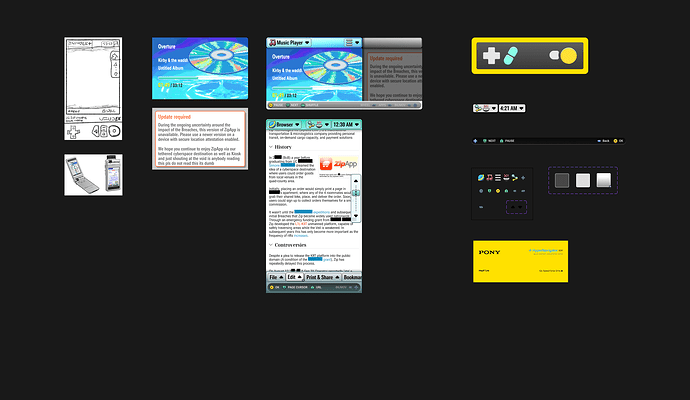Screen dimensions: 690x400
Task: Select the browser globe icon in icon palette
Action: point(481,178)
